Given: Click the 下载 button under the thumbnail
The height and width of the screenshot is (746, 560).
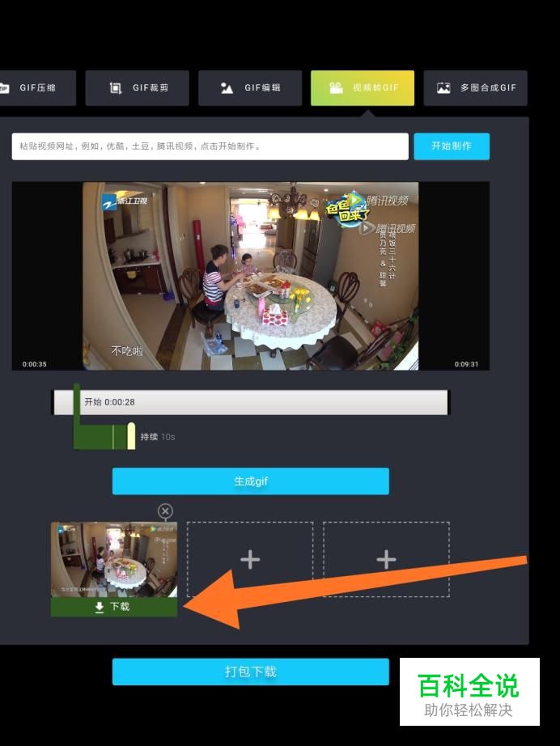Looking at the screenshot, I should pos(114,607).
